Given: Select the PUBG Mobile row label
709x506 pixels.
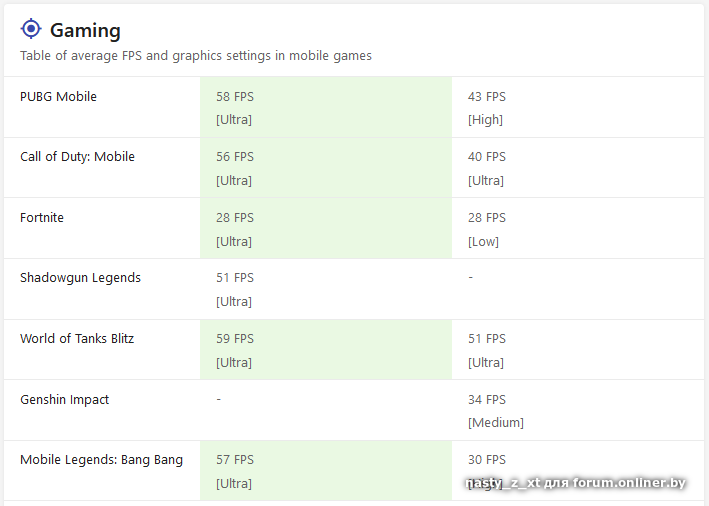Looking at the screenshot, I should [x=58, y=97].
